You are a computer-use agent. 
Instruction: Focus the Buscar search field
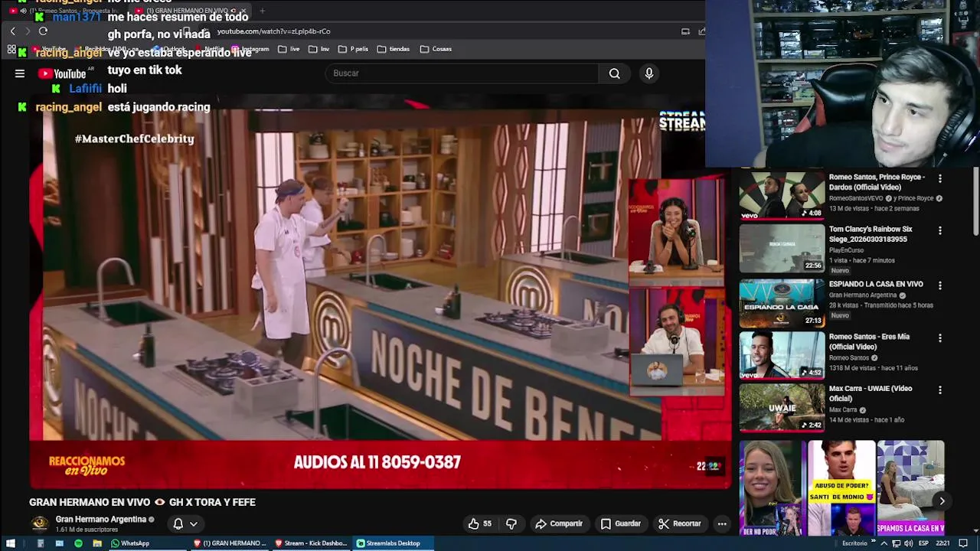[462, 73]
